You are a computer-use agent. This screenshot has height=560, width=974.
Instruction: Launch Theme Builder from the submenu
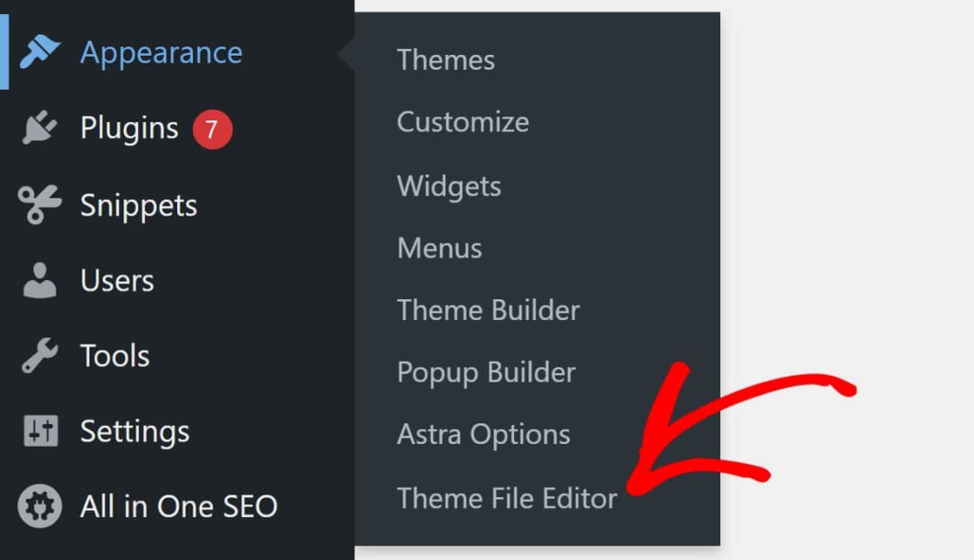point(488,311)
